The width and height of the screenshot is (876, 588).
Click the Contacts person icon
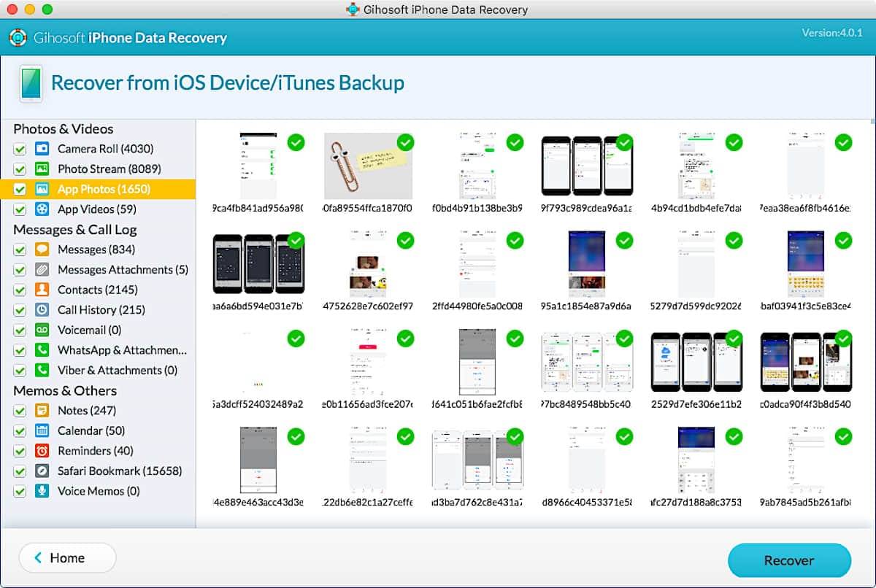pos(42,290)
